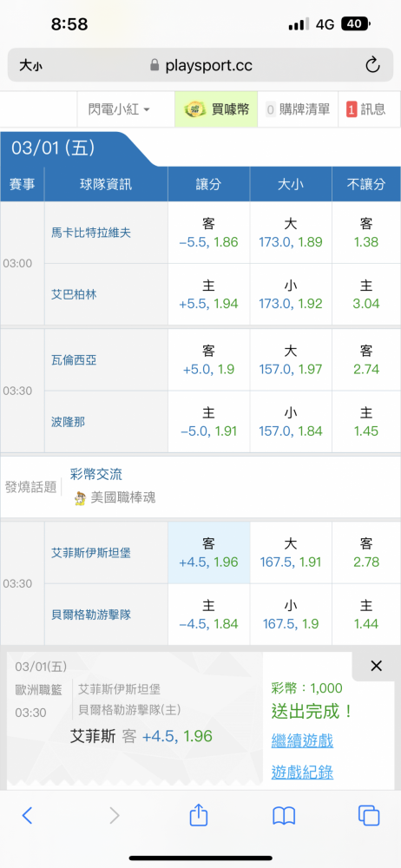Viewport: 401px width, 868px height.
Task: Select 貝爾格勒游擊隊 主 1.44 moneyline
Action: [x=366, y=615]
